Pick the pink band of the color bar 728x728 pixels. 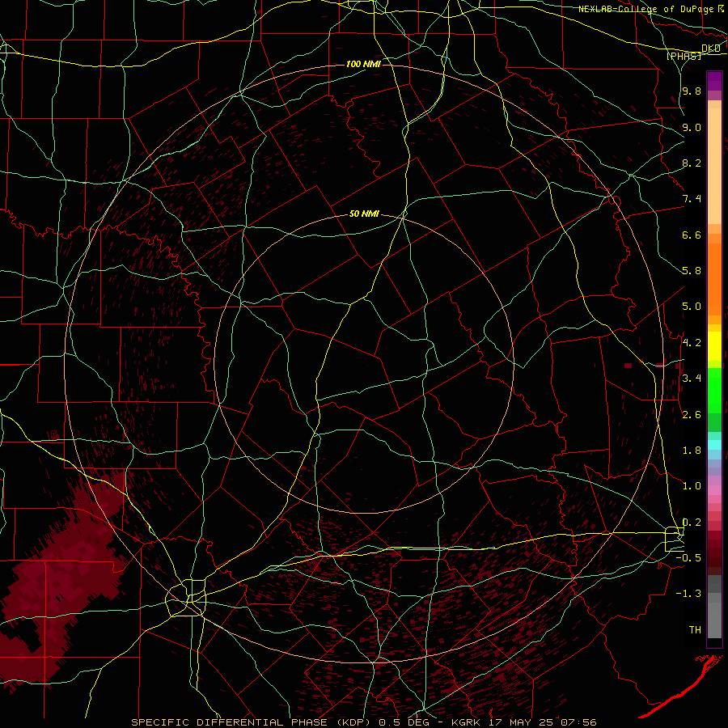click(x=714, y=490)
